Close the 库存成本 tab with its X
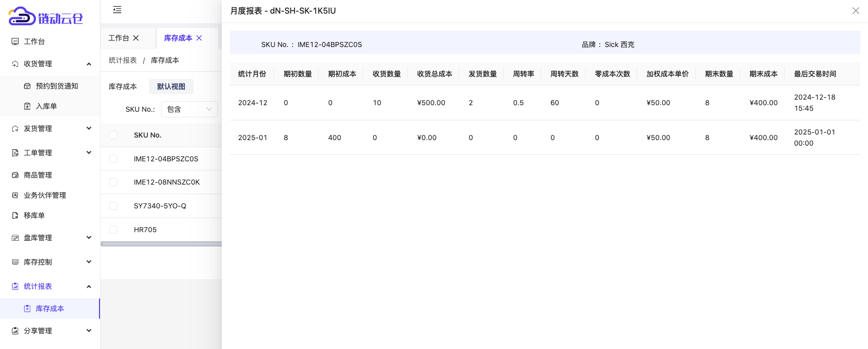 click(199, 38)
